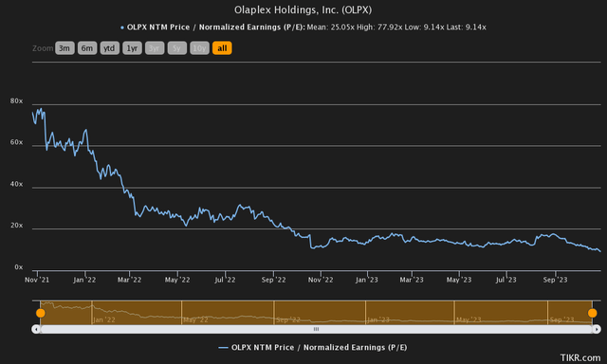Click the 'Jan '23' navigator label
The image size is (607, 364).
click(x=378, y=319)
